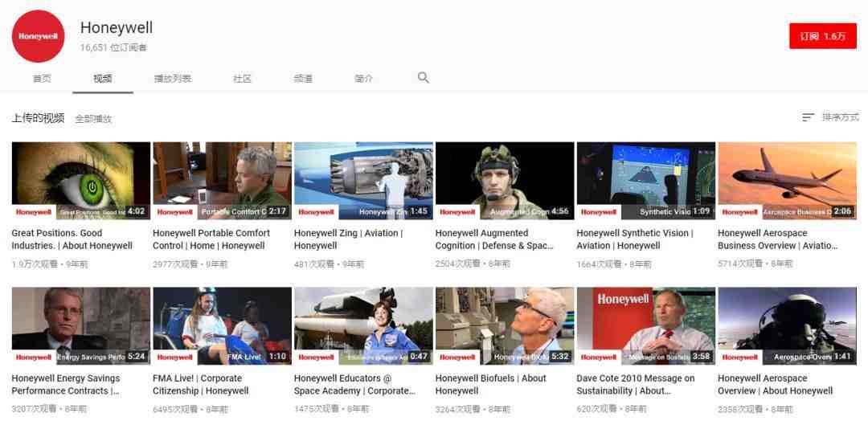Click '1664次观看' view count text
This screenshot has width=868, height=429.
coord(600,264)
